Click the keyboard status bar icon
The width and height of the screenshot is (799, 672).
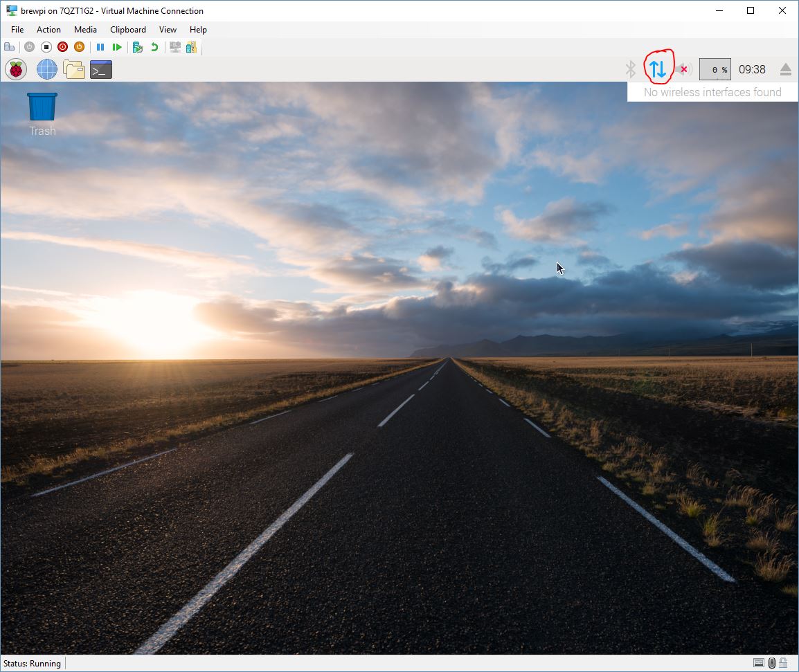pyautogui.click(x=759, y=663)
